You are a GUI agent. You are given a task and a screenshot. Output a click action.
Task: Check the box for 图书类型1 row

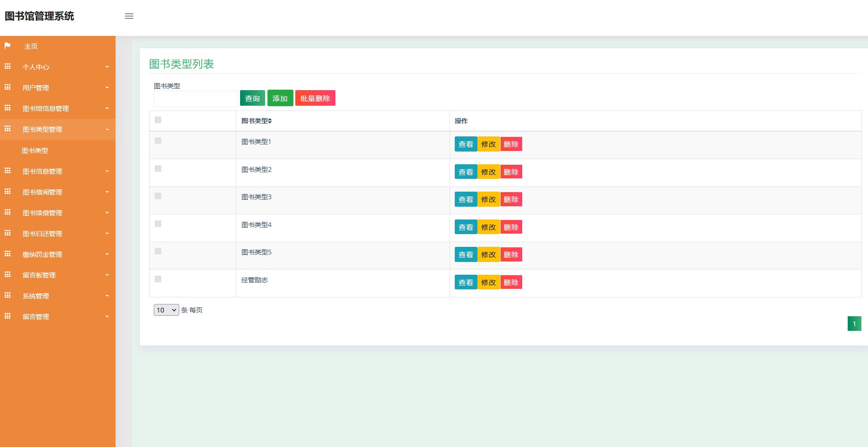[x=158, y=141]
